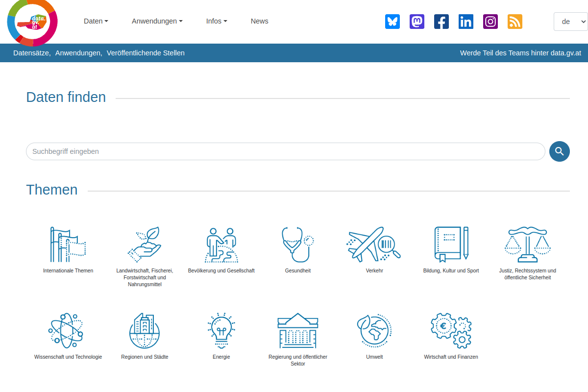
Task: Select the Regionen und Städte buildings icon
Action: click(x=145, y=331)
